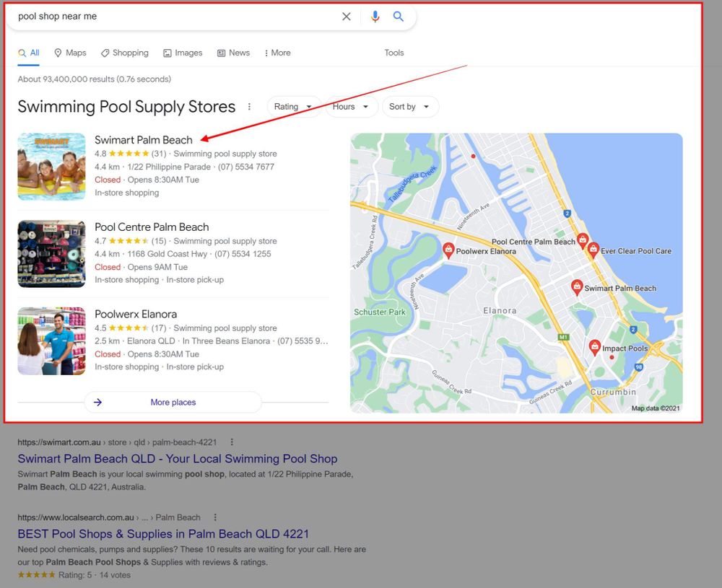This screenshot has height=588, width=722.
Task: Switch to the Maps tab
Action: pos(70,53)
